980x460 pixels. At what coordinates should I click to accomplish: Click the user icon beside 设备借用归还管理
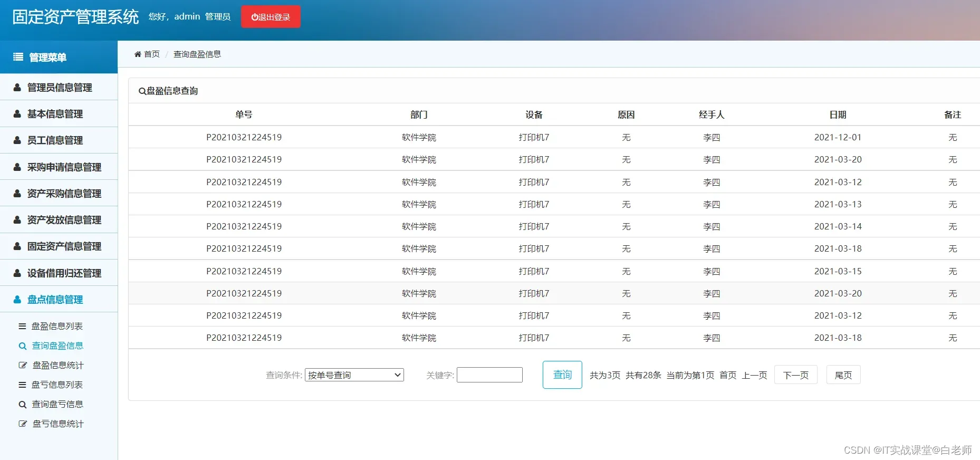(x=17, y=273)
